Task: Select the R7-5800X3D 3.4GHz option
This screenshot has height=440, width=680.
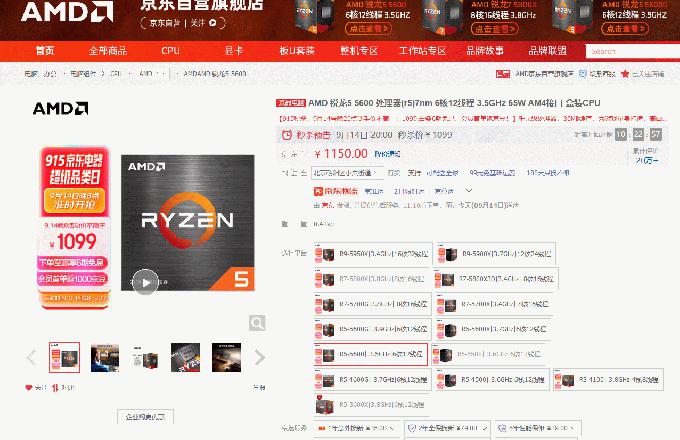Action: [496, 279]
